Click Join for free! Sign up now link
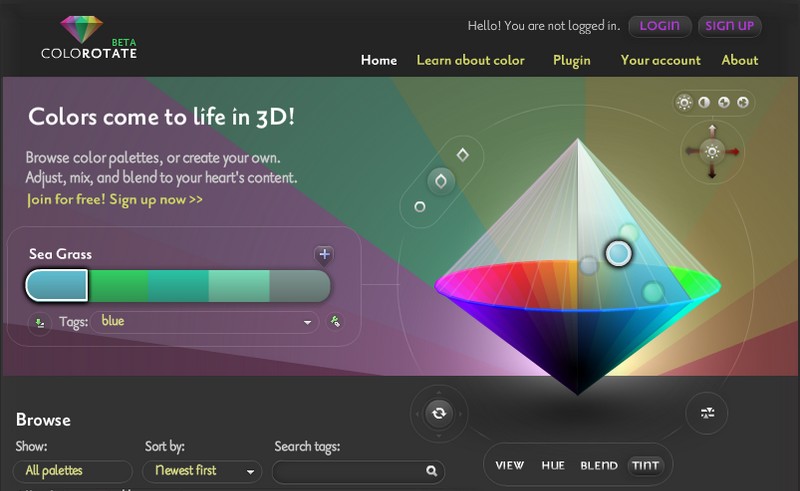 pyautogui.click(x=115, y=199)
